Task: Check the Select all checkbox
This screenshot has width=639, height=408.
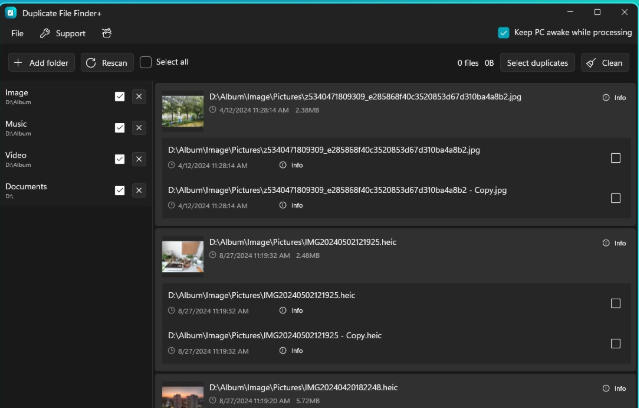Action: (145, 62)
